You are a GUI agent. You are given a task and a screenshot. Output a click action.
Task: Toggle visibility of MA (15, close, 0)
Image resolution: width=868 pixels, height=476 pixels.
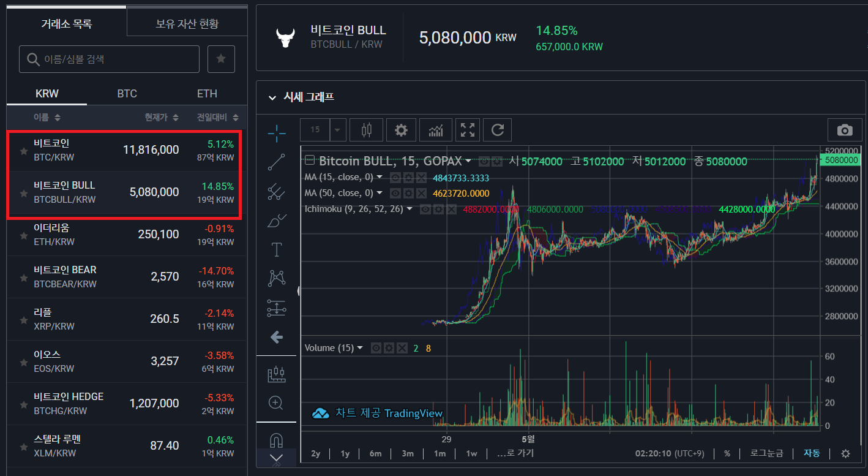(395, 178)
